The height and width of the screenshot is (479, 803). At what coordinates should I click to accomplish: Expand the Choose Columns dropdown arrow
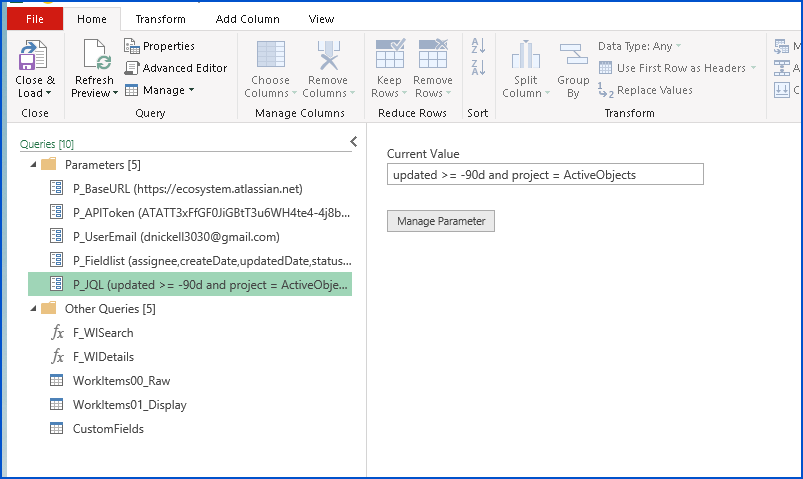294,93
